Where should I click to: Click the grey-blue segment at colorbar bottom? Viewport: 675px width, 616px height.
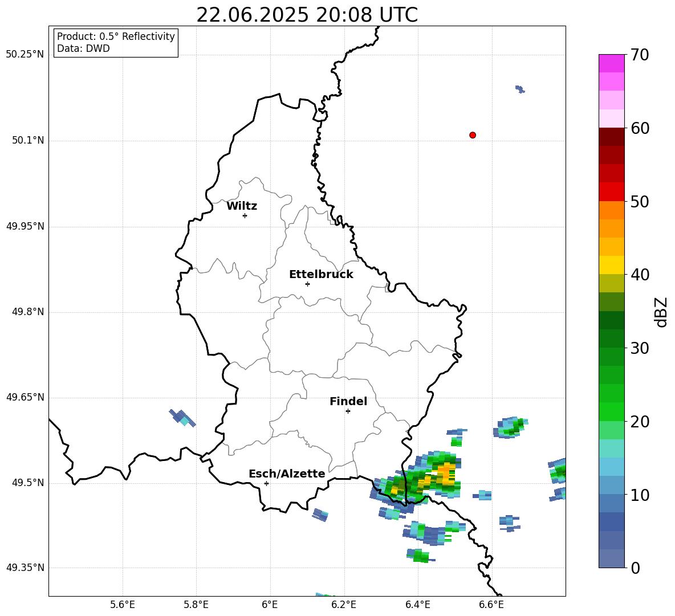[611, 558]
